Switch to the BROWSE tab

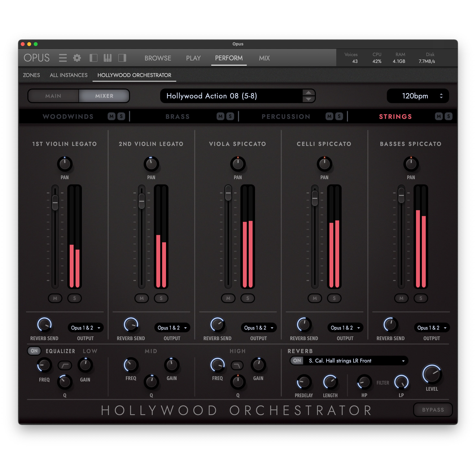(158, 58)
